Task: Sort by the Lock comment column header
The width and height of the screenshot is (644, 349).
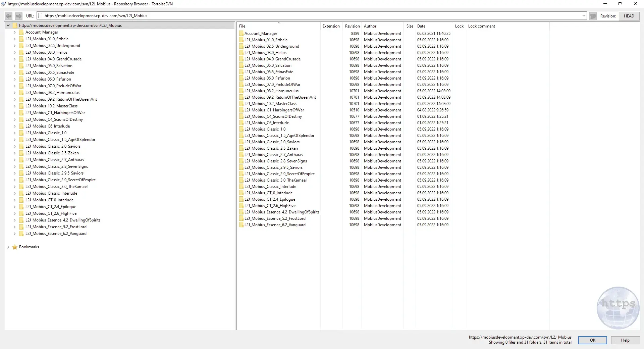Action: [x=507, y=26]
